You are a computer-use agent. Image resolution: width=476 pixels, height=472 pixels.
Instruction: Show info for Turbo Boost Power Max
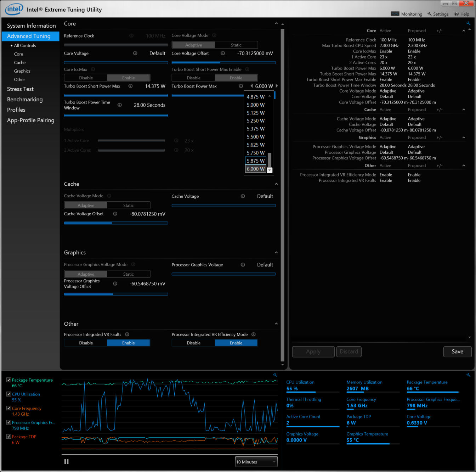tap(241, 86)
